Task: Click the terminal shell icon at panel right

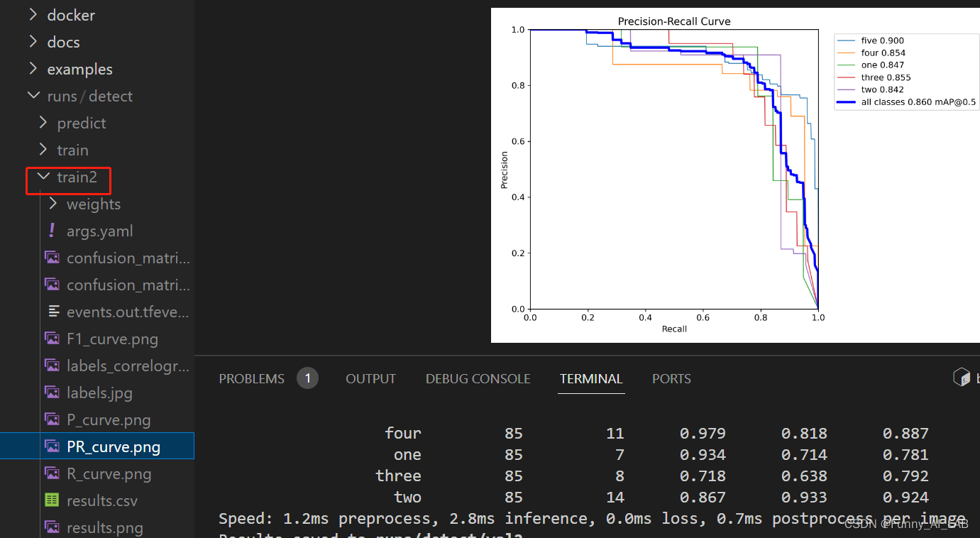Action: 961,377
